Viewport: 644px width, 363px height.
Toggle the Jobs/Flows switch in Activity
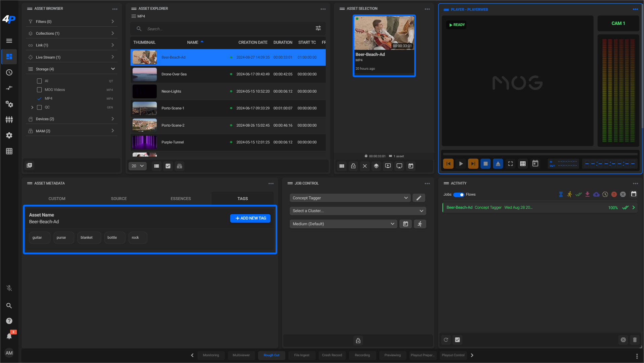[x=459, y=195]
